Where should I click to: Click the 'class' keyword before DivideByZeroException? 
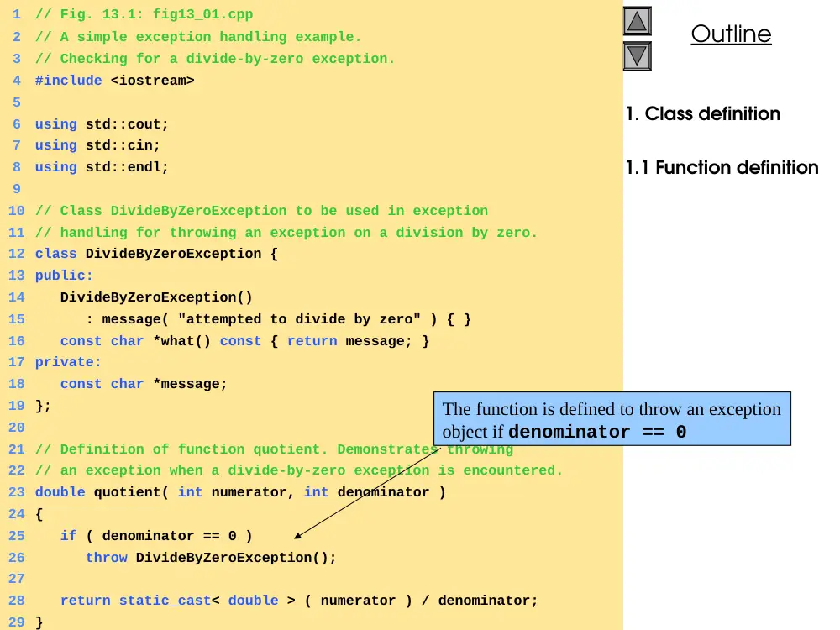[x=55, y=254]
